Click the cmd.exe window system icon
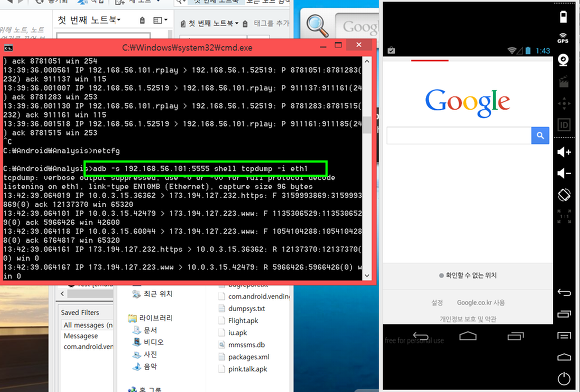The width and height of the screenshot is (580, 392). [8, 48]
